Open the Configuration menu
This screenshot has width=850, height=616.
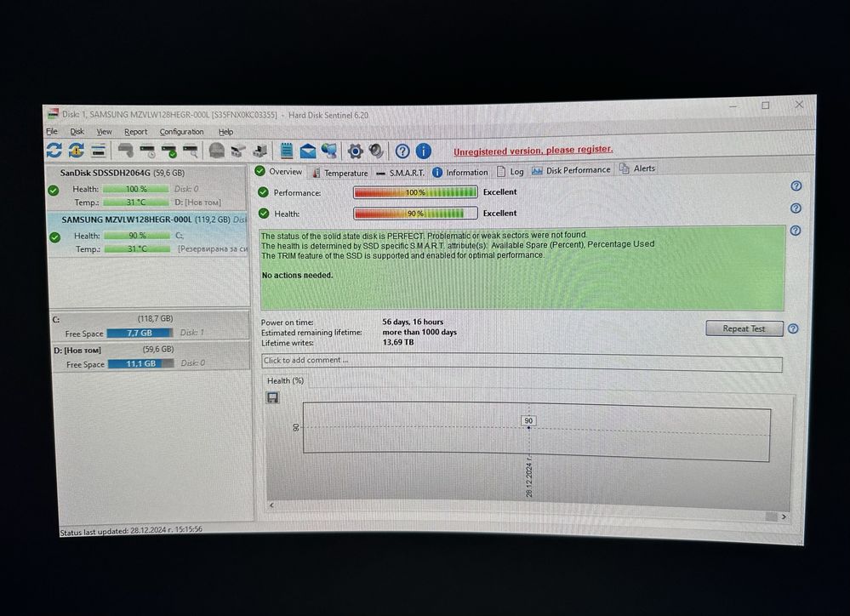181,132
